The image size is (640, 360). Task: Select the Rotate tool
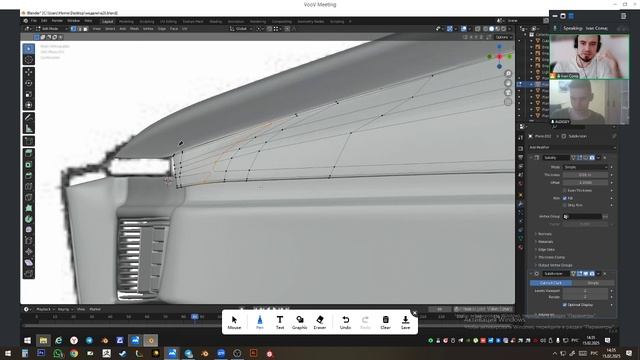tap(29, 83)
